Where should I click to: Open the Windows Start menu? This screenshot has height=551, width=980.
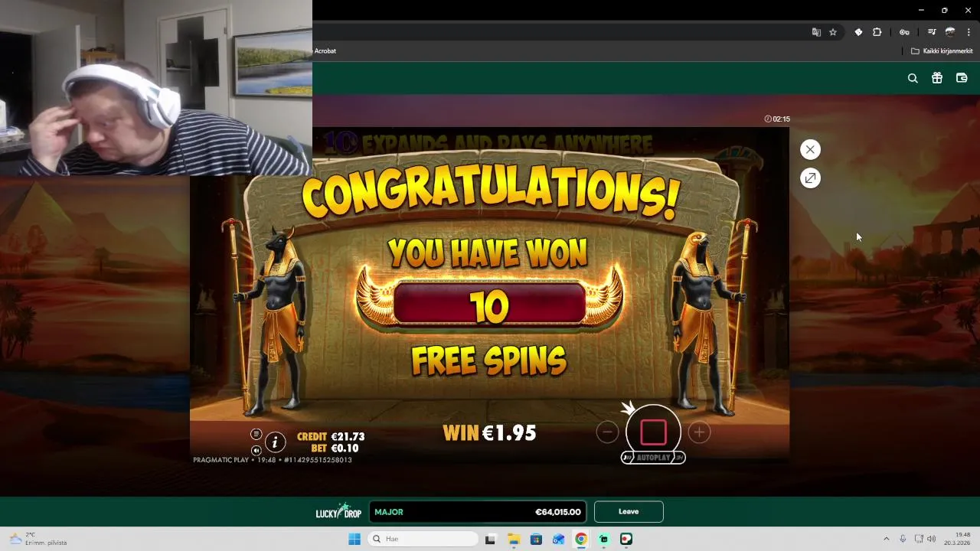point(354,539)
